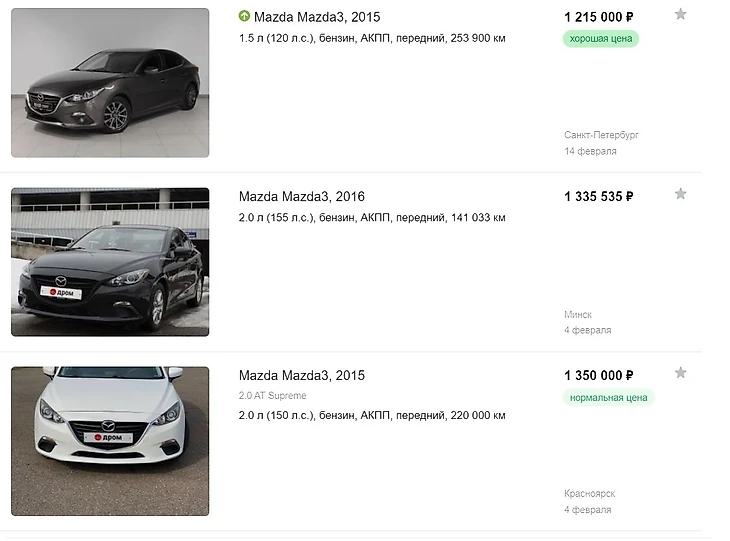
Task: Open the Mazda Mazda3, 2016 listing title
Action: (302, 196)
